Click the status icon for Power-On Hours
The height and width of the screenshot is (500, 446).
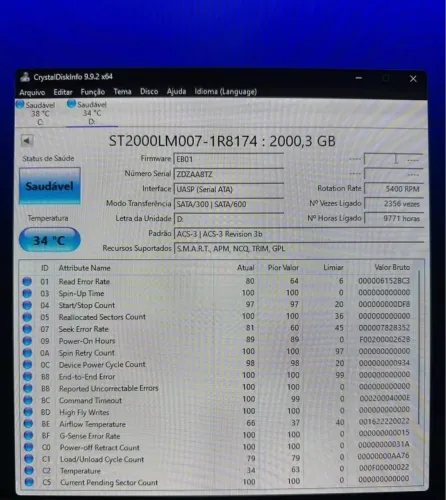click(27, 341)
